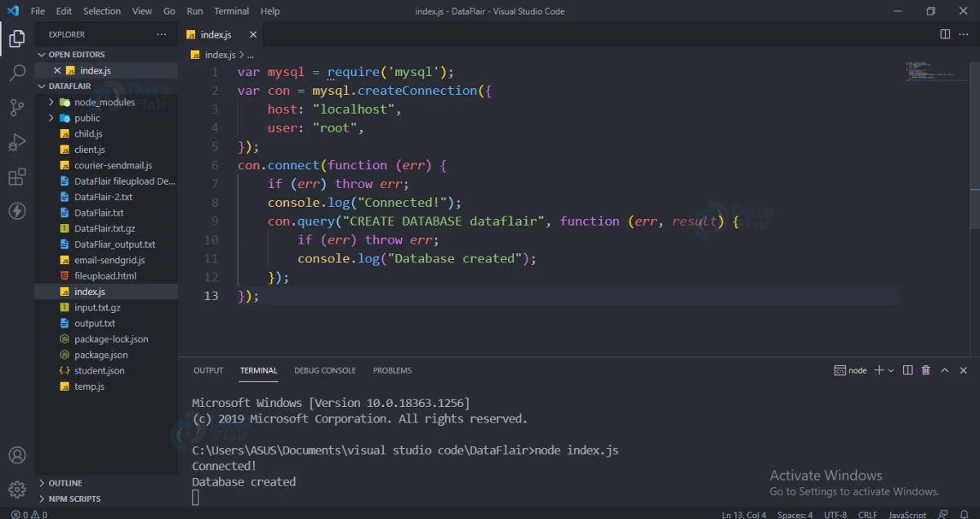Close the index.js editor tab
980x519 pixels.
point(253,34)
